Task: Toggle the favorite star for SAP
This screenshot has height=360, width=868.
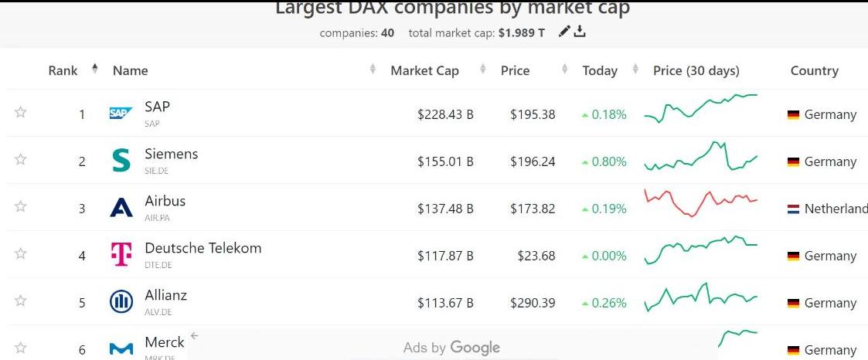Action: [21, 113]
